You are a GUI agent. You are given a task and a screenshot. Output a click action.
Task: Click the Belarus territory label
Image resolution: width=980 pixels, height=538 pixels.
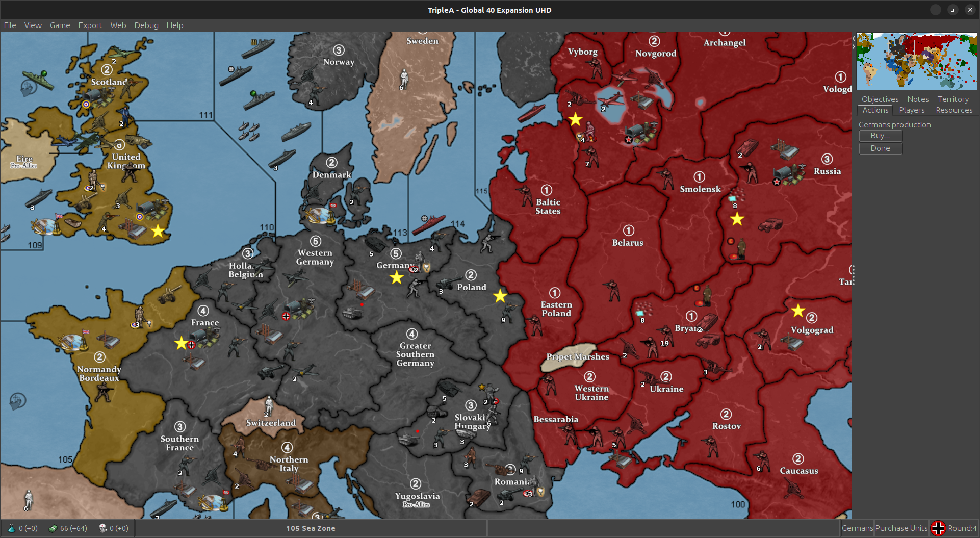(x=628, y=243)
